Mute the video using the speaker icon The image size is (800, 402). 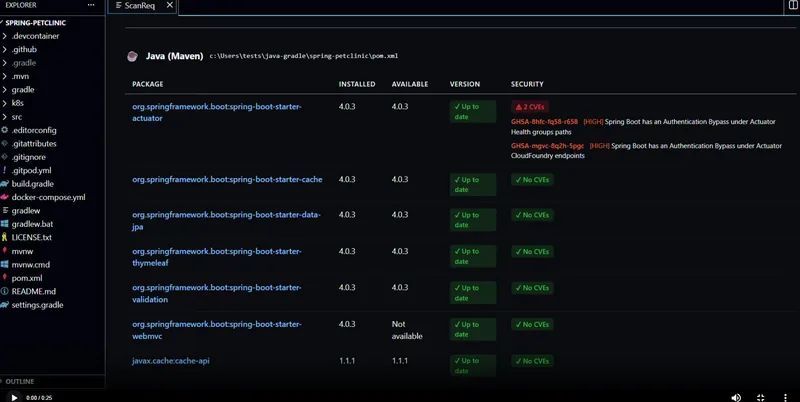[736, 397]
